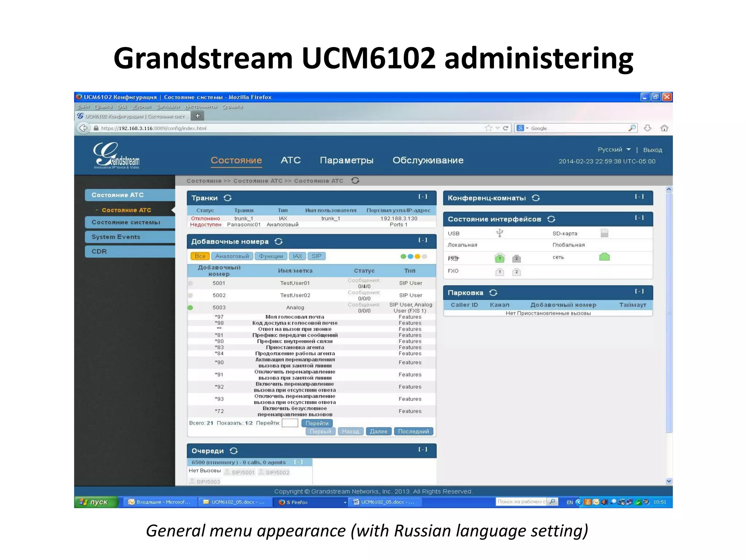Refresh the Транки panel
The height and width of the screenshot is (560, 747).
point(228,198)
